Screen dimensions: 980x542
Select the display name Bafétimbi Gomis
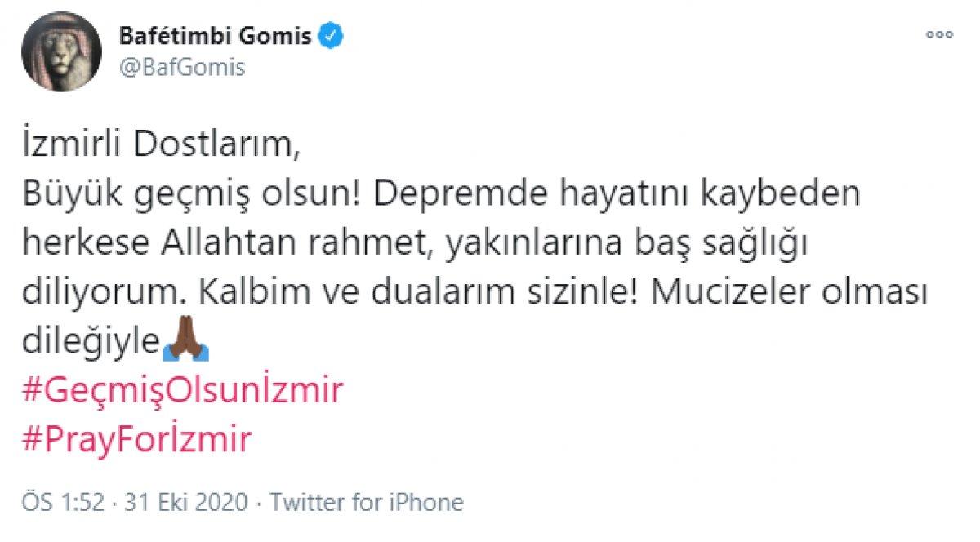[216, 33]
